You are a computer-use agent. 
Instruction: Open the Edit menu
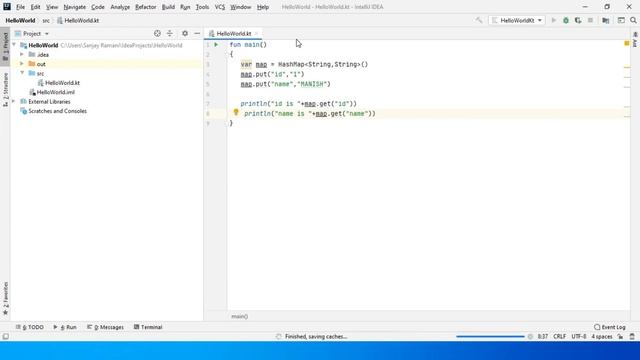tap(36, 7)
